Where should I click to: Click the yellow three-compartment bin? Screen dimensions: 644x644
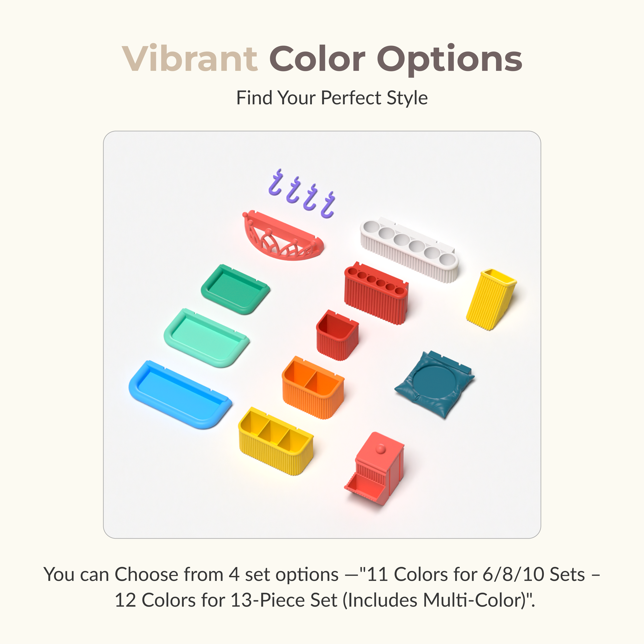[275, 440]
